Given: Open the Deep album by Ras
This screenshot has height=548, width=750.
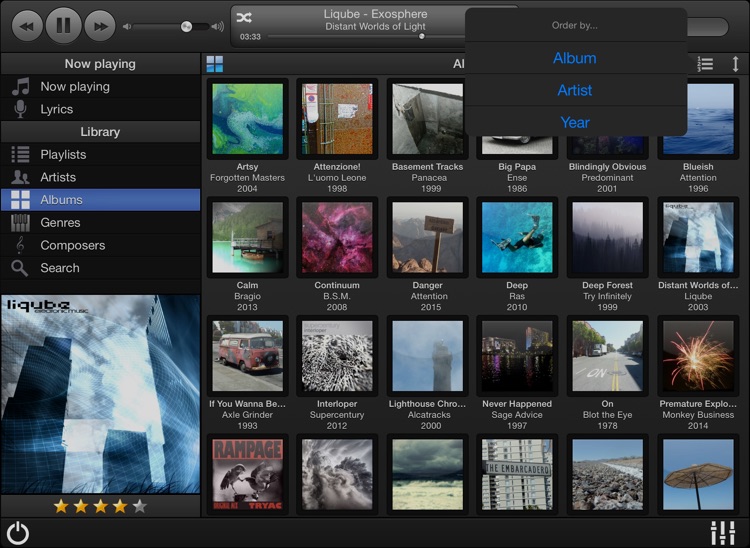Looking at the screenshot, I should 517,238.
